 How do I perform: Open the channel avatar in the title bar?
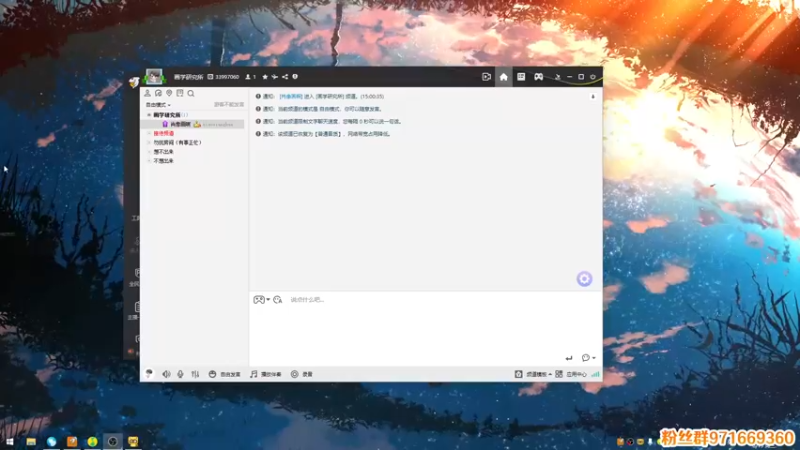[x=154, y=77]
